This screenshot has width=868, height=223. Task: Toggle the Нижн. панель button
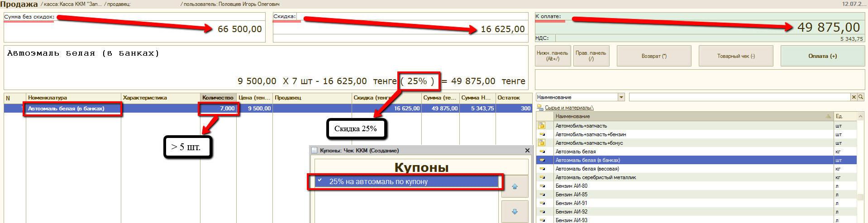tap(553, 56)
